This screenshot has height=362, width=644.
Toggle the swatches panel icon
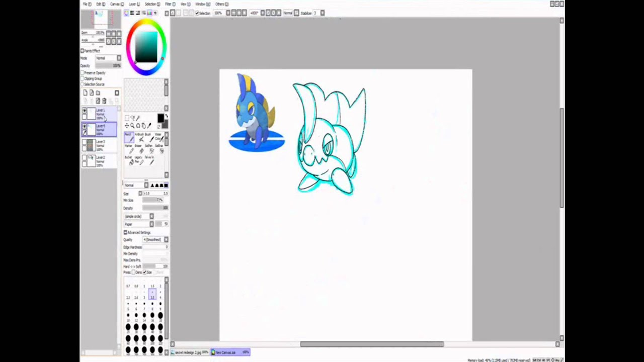[149, 13]
